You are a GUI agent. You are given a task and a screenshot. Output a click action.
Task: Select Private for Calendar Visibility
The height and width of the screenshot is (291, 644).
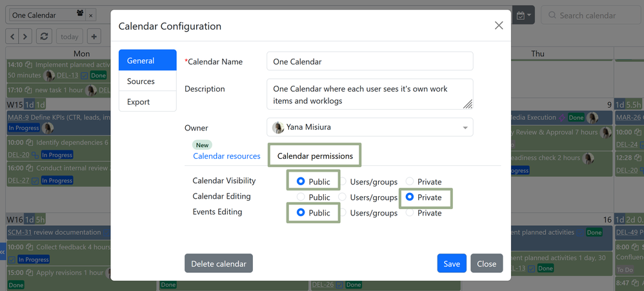(410, 181)
